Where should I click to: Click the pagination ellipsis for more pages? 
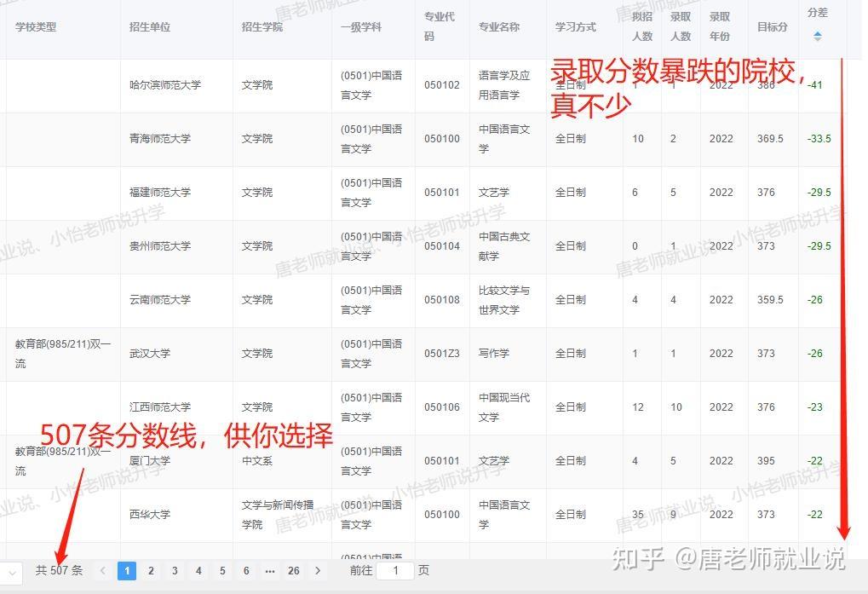coord(269,571)
